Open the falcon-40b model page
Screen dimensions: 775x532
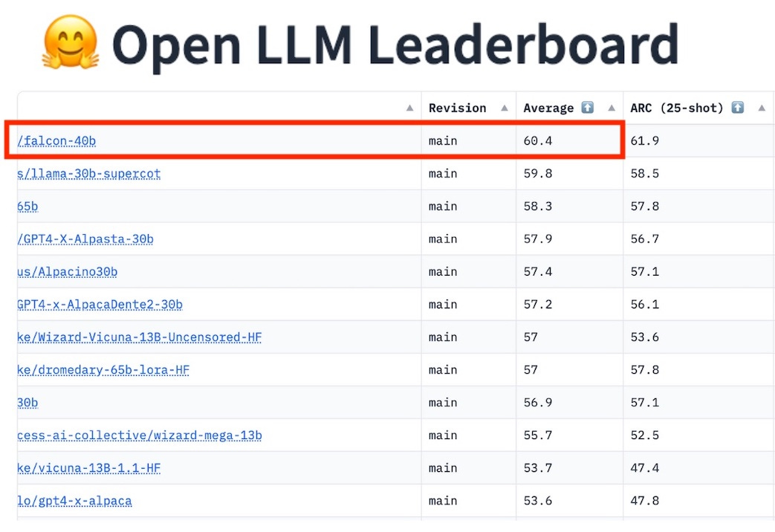pyautogui.click(x=56, y=140)
